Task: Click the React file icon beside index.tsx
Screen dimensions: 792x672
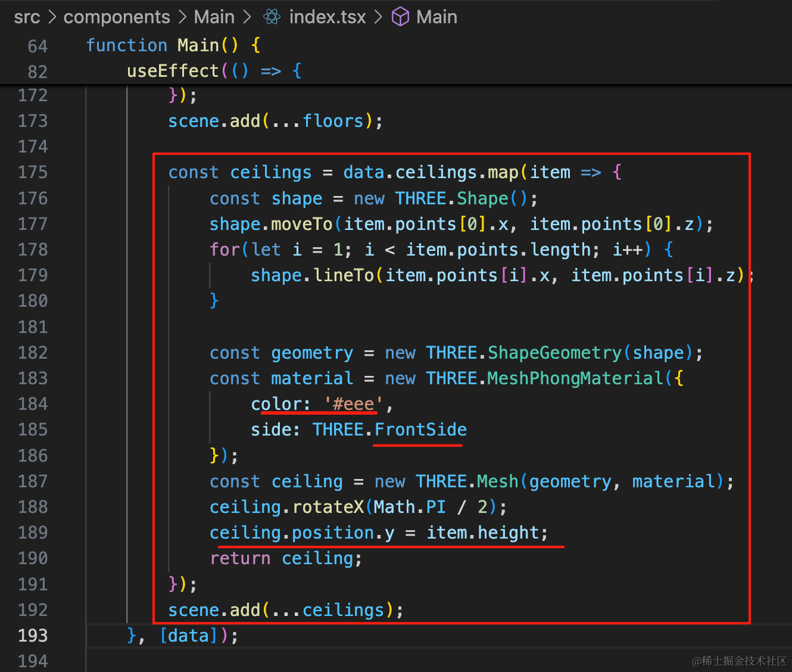Action: coord(272,17)
